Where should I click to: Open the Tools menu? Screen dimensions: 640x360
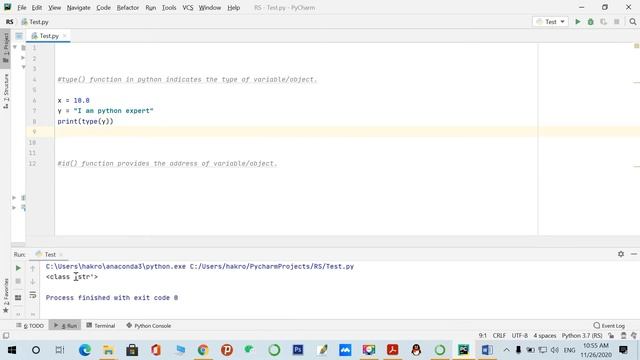pyautogui.click(x=169, y=8)
